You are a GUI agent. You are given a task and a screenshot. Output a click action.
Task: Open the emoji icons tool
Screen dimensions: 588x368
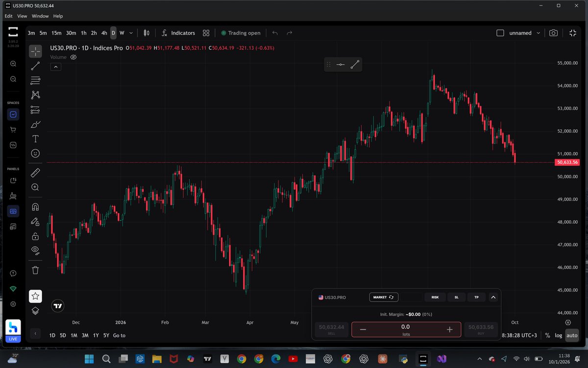35,154
